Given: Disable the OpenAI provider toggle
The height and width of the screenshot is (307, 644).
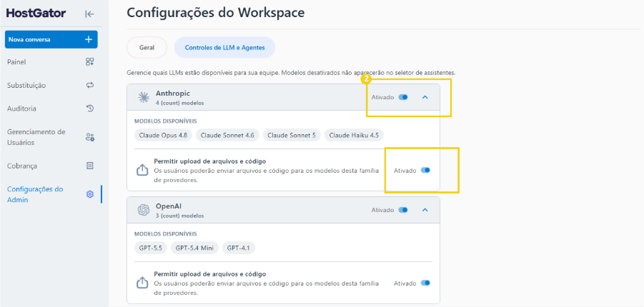Looking at the screenshot, I should coord(403,210).
